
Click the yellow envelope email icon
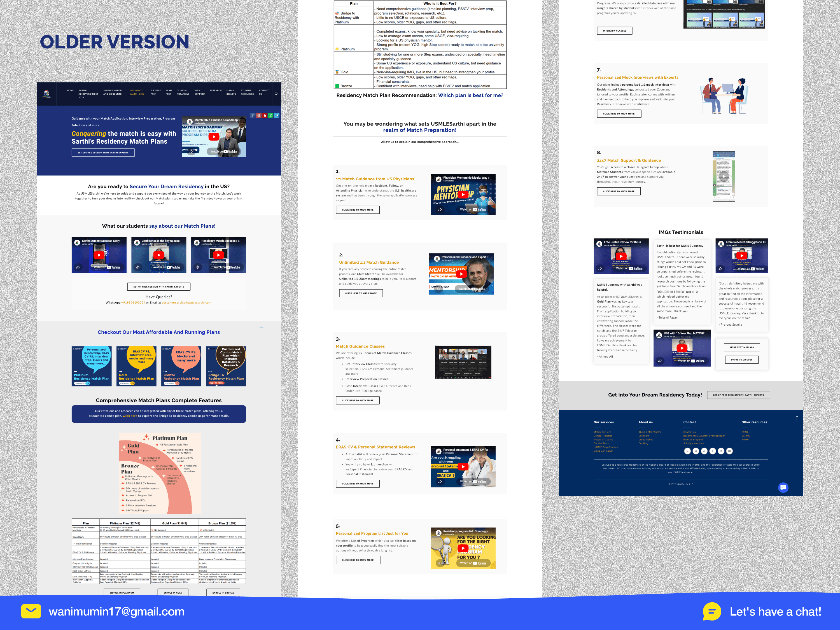[x=31, y=611]
